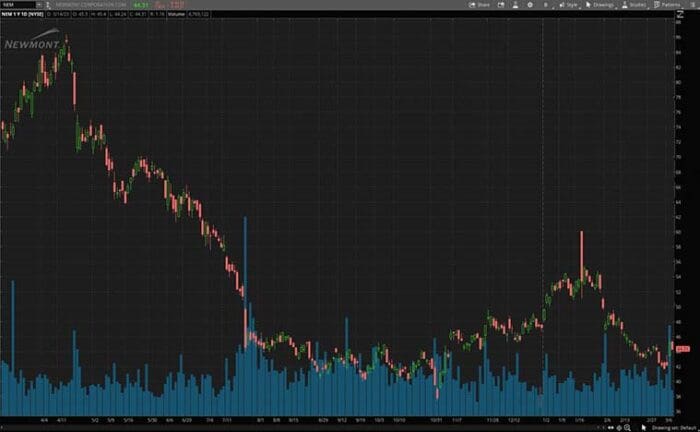Click the Share arrow icon
This screenshot has width=700, height=432.
(472, 5)
